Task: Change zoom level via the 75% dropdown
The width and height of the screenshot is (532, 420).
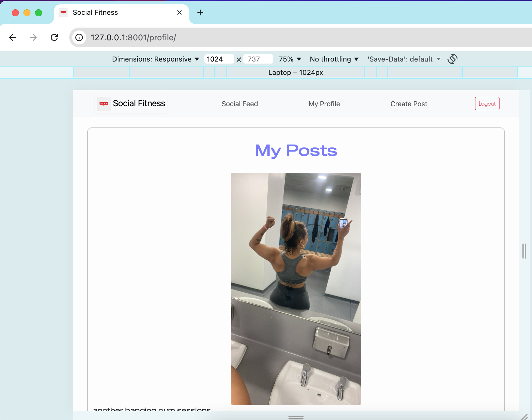Action: (290, 59)
